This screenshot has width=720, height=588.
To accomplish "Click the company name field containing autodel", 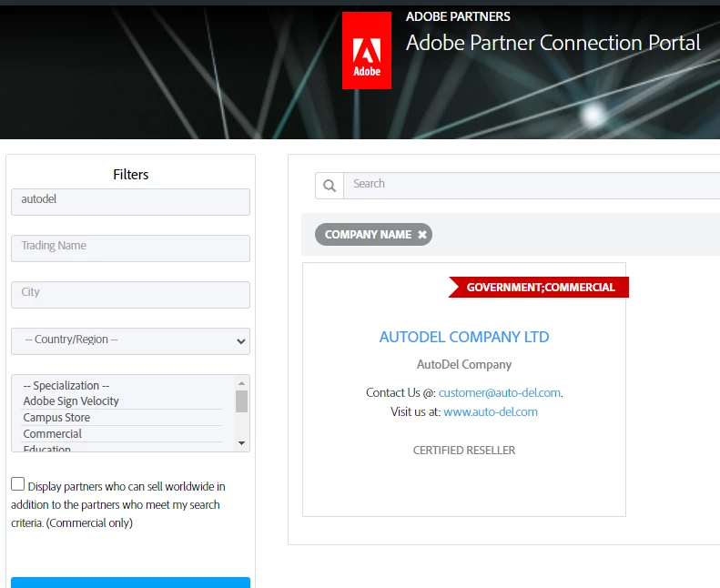I will tap(130, 202).
